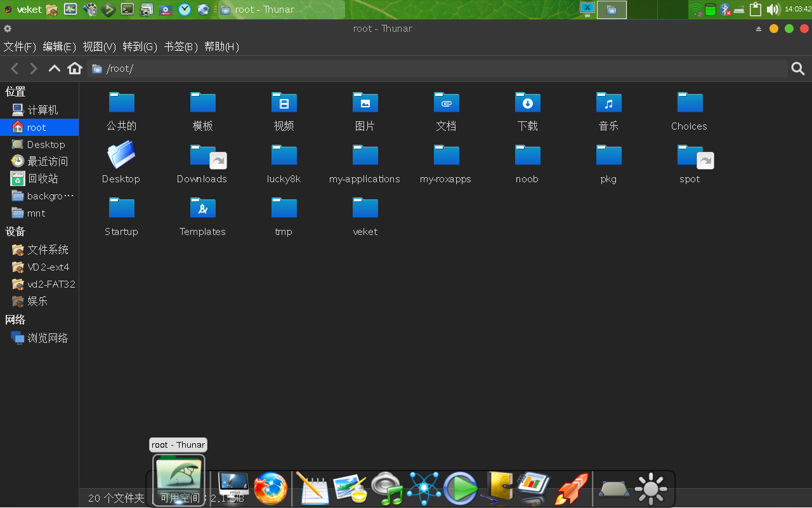Image resolution: width=812 pixels, height=508 pixels.
Task: Select mnt bookmark in the sidebar
Action: pyautogui.click(x=39, y=213)
